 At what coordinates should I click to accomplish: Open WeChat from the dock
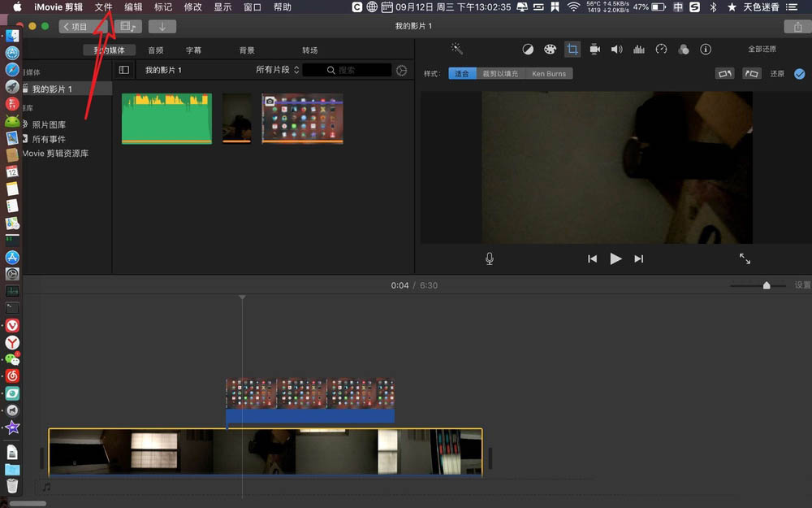12,358
